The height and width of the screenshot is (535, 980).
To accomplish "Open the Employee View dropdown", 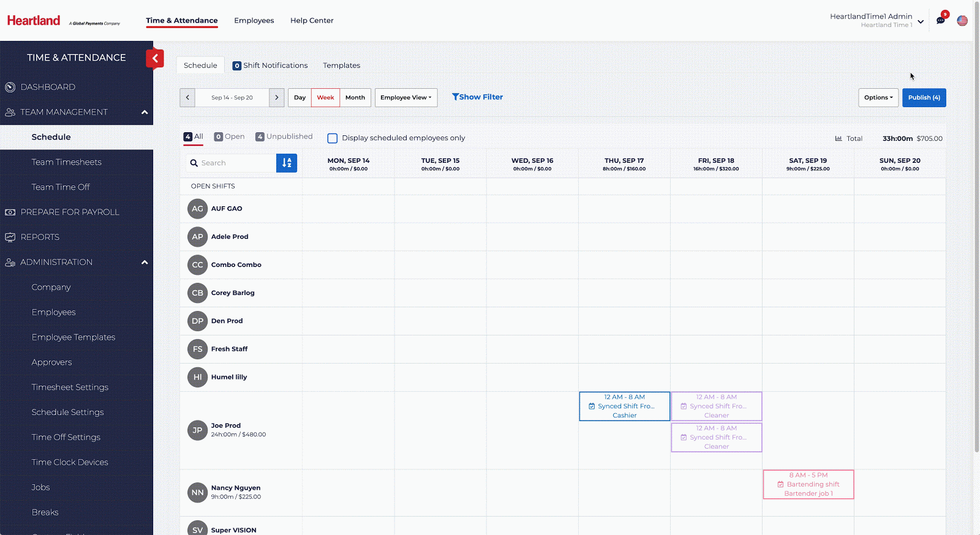I will click(x=405, y=97).
